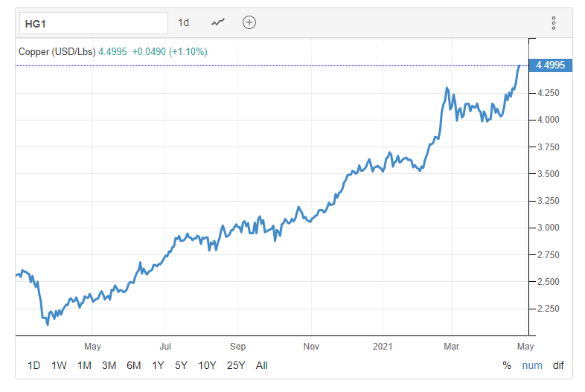Open the 1d interval dropdown
Viewport: 585px width, 392px height.
tap(183, 22)
